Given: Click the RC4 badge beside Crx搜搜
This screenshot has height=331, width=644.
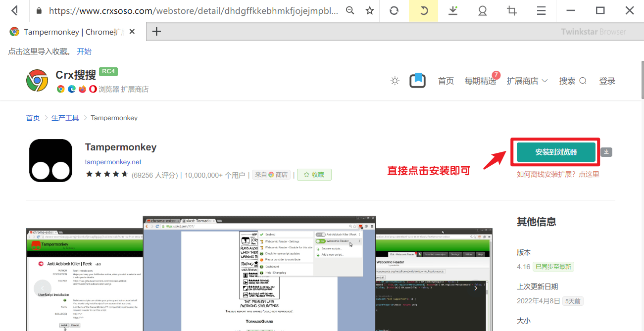Looking at the screenshot, I should (108, 71).
